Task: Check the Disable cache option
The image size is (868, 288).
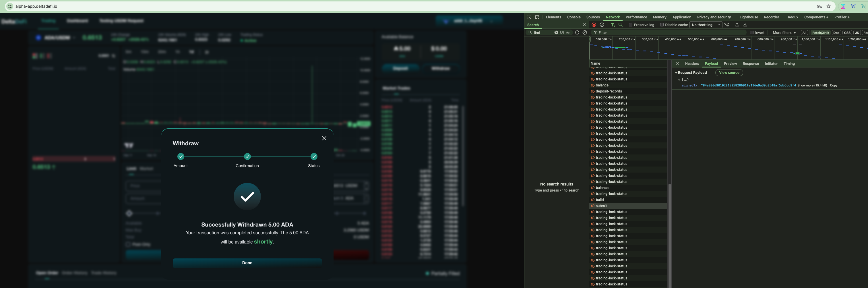Action: click(x=662, y=25)
